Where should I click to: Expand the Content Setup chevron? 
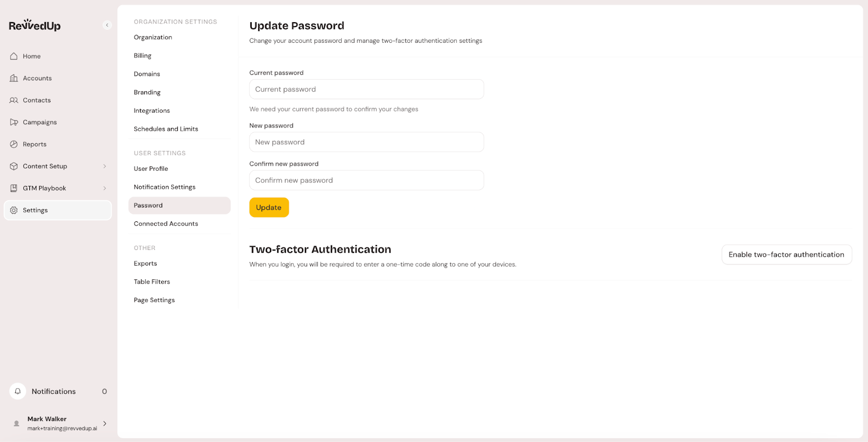(x=105, y=166)
